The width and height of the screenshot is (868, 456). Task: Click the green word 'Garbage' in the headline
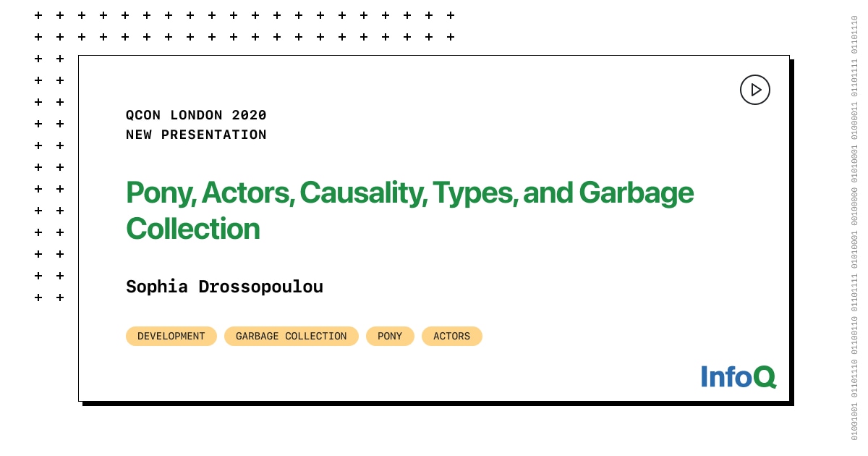[636, 193]
